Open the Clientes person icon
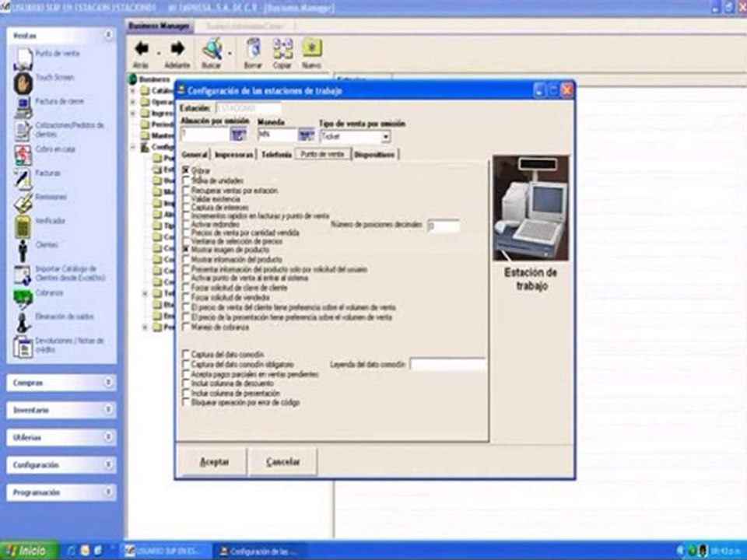The height and width of the screenshot is (560, 747). (23, 250)
